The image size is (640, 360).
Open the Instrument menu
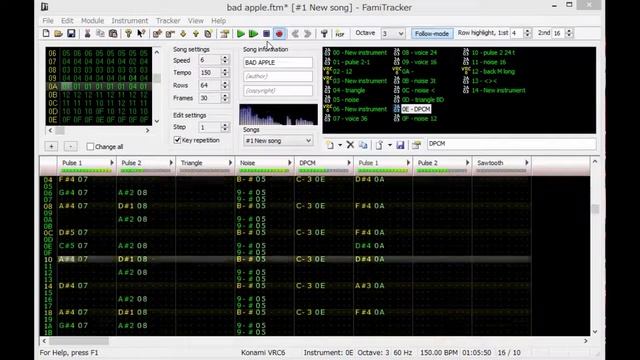[x=130, y=20]
